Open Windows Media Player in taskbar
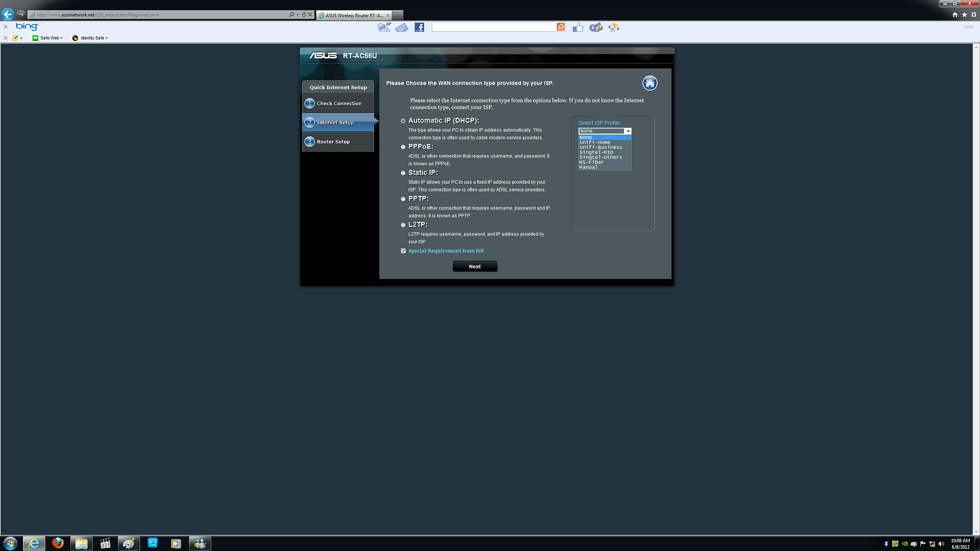This screenshot has width=980, height=551. tap(176, 543)
